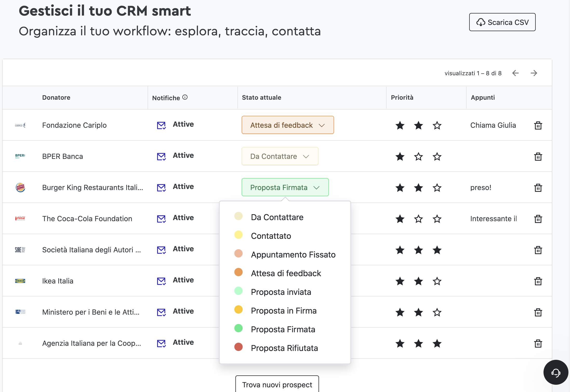The width and height of the screenshot is (570, 392).
Task: Edit the Interessante il note
Action: 493,219
